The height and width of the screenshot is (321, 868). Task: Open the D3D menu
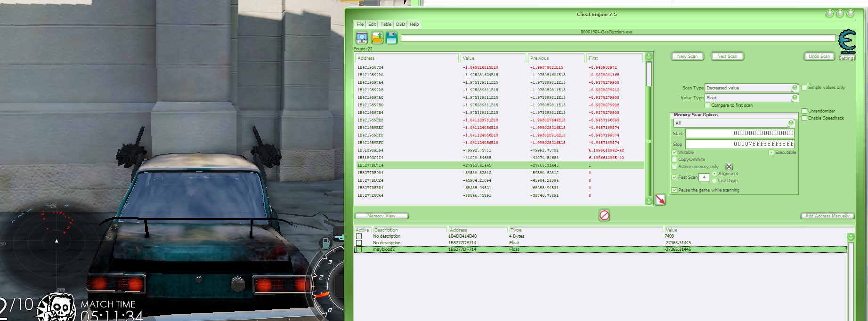coord(400,24)
